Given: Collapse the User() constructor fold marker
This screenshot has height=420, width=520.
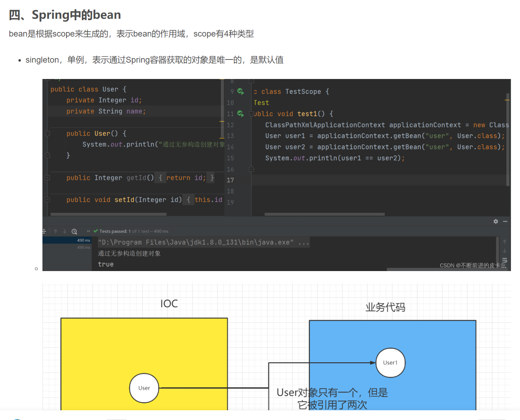Looking at the screenshot, I should [48, 134].
